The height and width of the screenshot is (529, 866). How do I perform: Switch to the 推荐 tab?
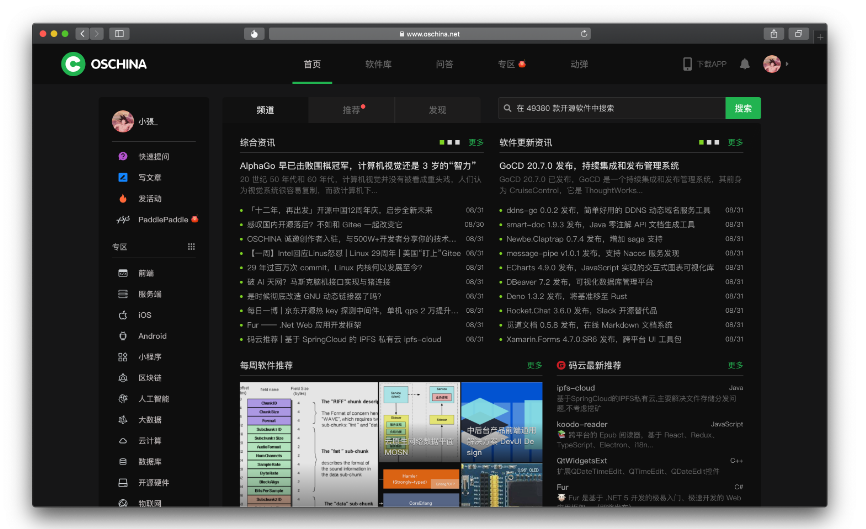[x=351, y=110]
